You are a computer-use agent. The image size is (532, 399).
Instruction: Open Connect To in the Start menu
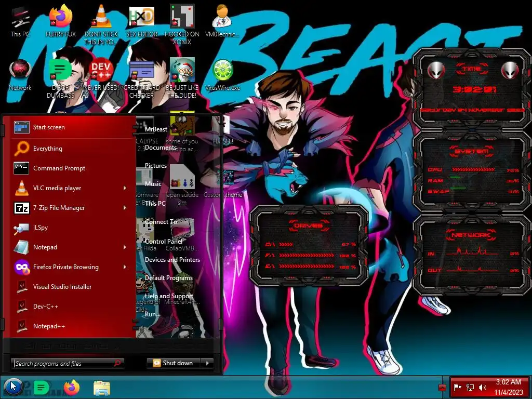161,221
